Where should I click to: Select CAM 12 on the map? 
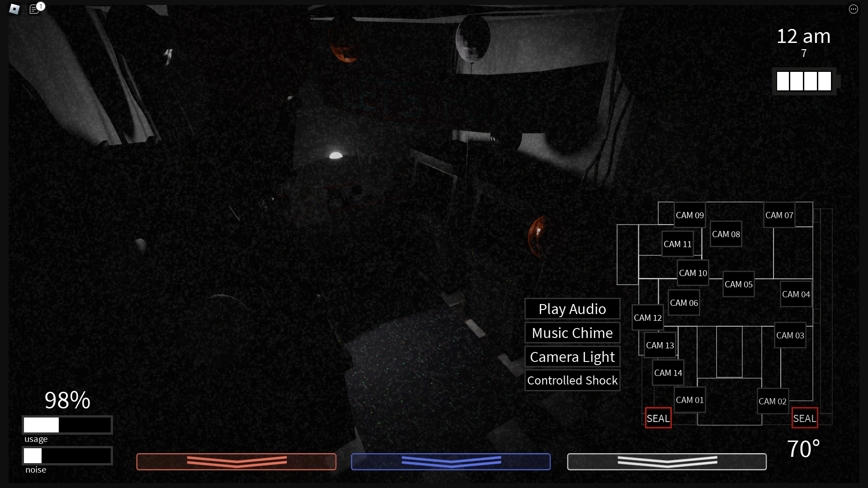(x=647, y=318)
